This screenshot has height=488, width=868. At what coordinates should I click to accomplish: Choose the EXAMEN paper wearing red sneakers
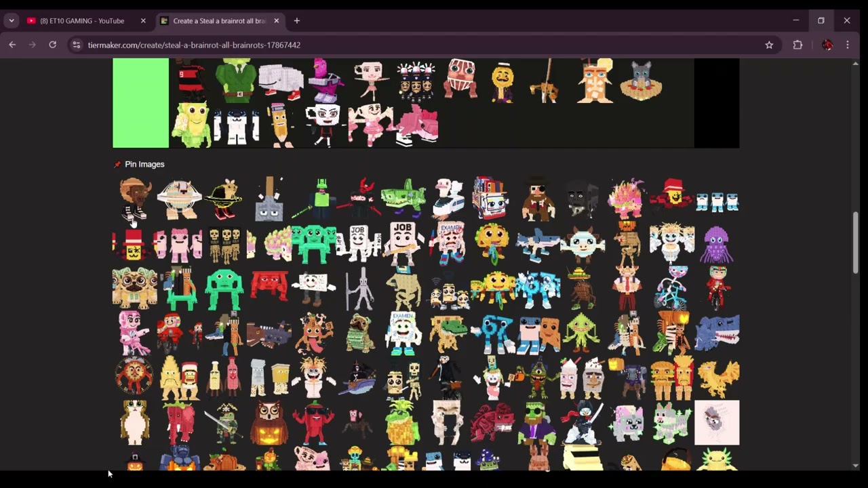pos(448,243)
